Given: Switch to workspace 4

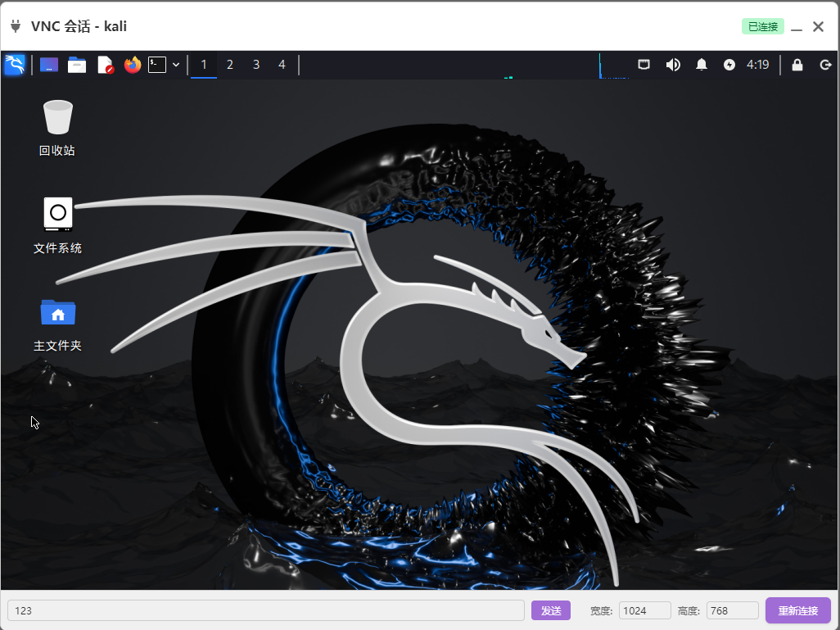Looking at the screenshot, I should coord(282,65).
